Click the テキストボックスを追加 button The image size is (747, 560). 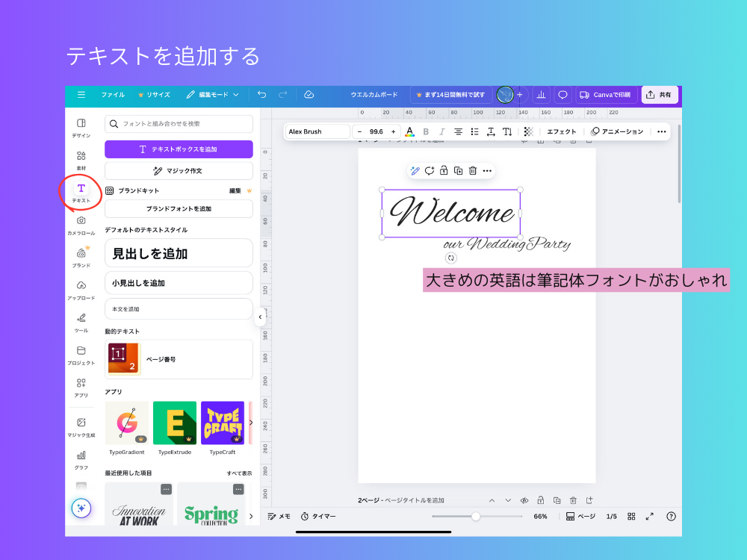tap(179, 149)
